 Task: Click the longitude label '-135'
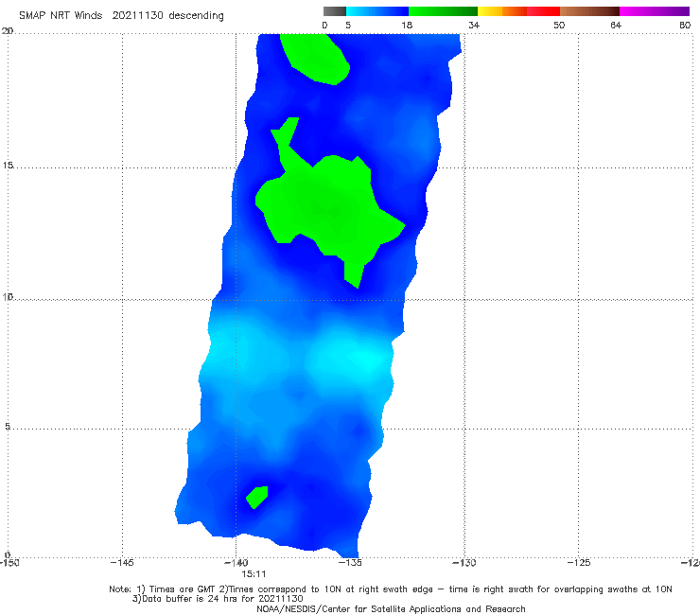click(350, 562)
